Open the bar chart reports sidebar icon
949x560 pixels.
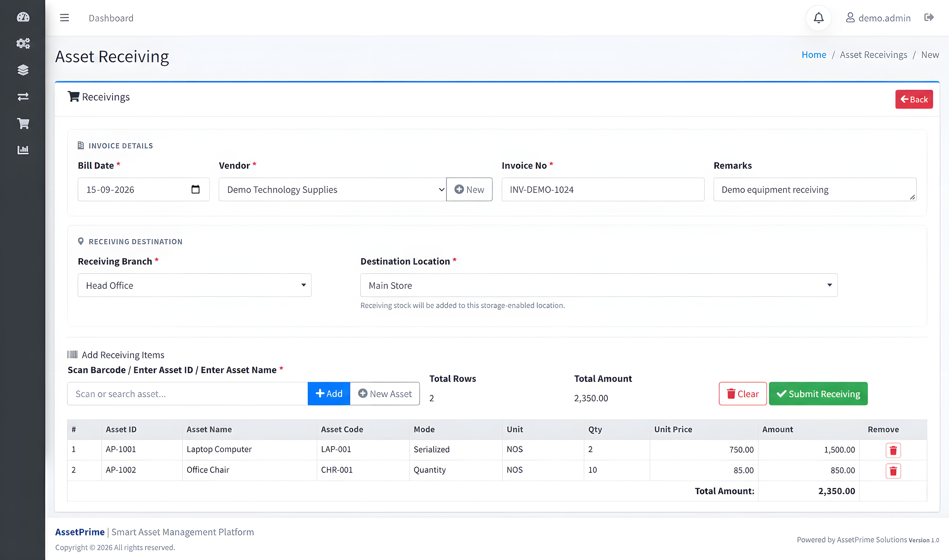pos(23,150)
